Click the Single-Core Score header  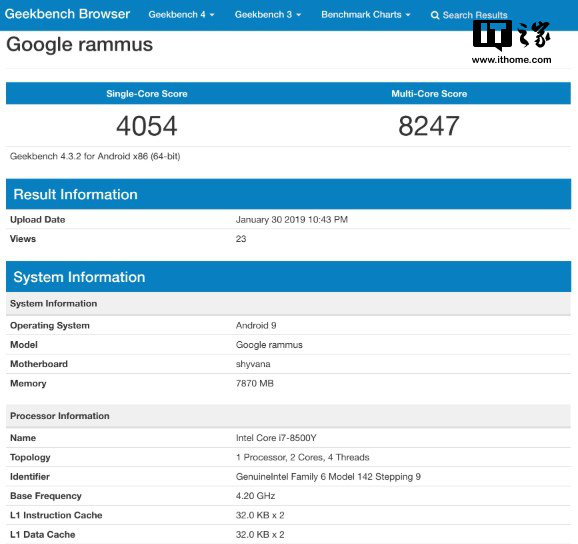[x=147, y=94]
